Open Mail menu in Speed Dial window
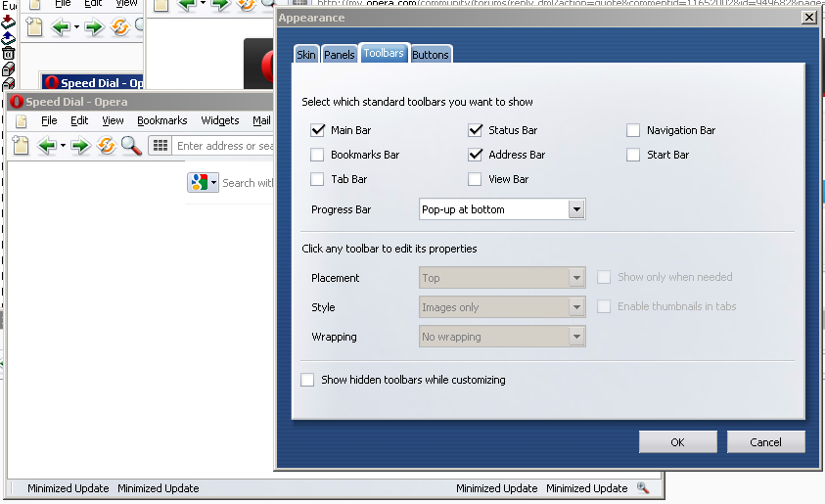 (x=261, y=120)
